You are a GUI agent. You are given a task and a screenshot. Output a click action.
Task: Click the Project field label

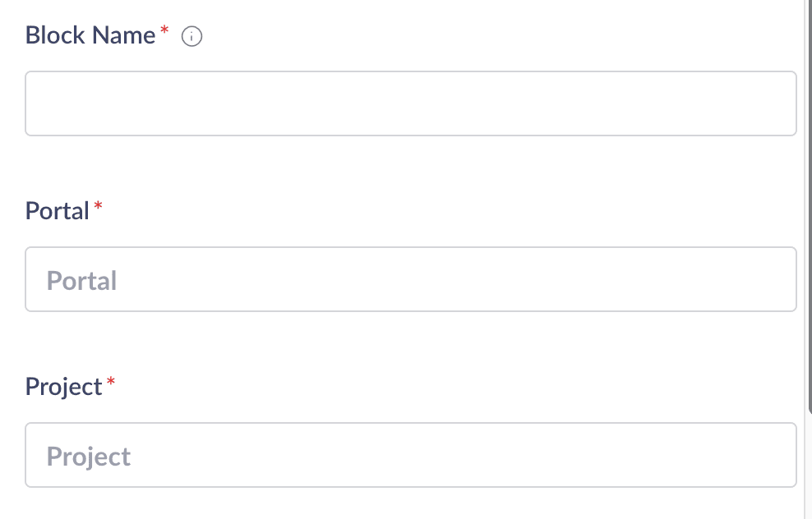(64, 386)
